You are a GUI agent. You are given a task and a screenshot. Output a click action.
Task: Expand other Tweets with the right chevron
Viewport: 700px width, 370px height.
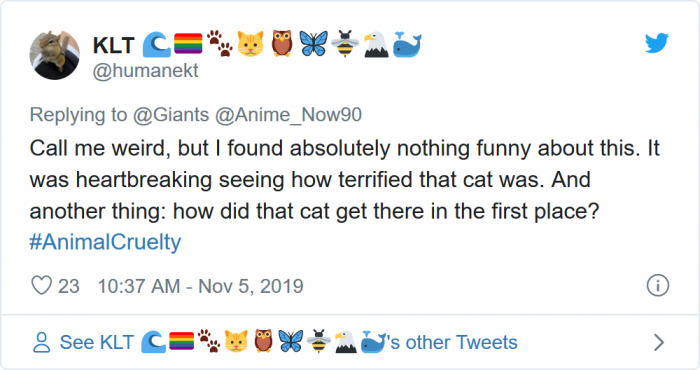(x=659, y=342)
